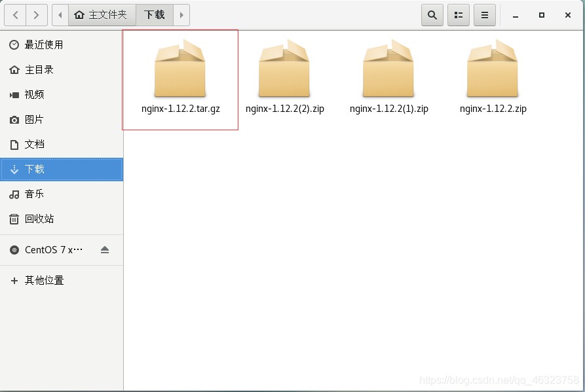Select the nginx-1.12.2(1).zip archive icon
Screen dimensions: 585x392
pyautogui.click(x=388, y=68)
